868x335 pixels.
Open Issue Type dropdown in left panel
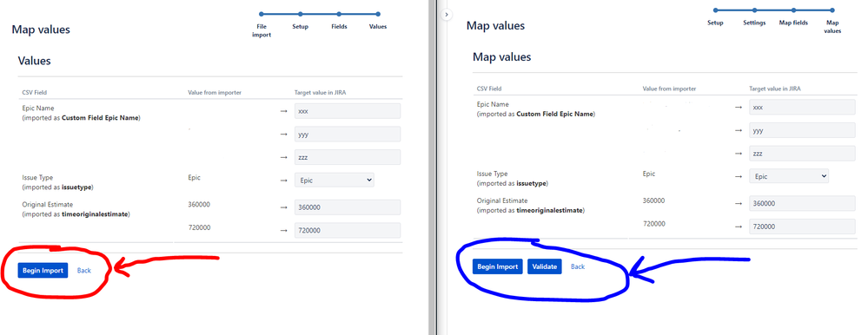(x=335, y=180)
